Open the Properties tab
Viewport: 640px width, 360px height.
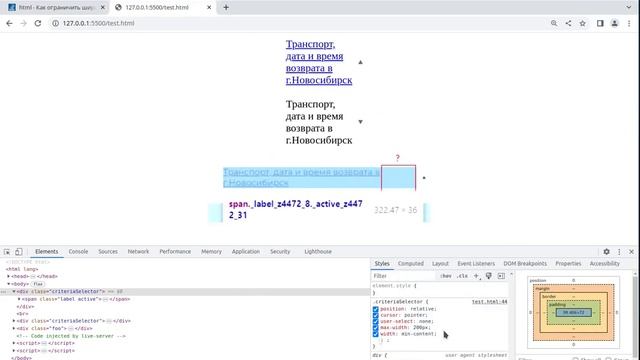coord(568,264)
